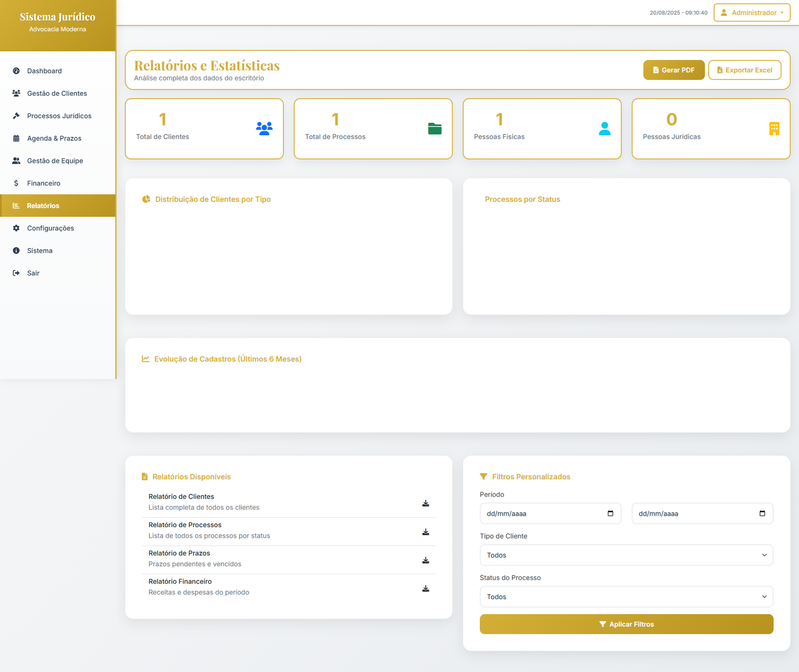The height and width of the screenshot is (672, 799).
Task: Download the Relatório de Processos report
Action: point(425,532)
